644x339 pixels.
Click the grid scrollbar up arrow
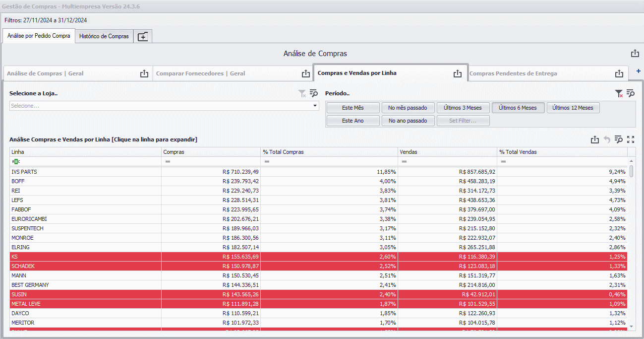pos(631,161)
